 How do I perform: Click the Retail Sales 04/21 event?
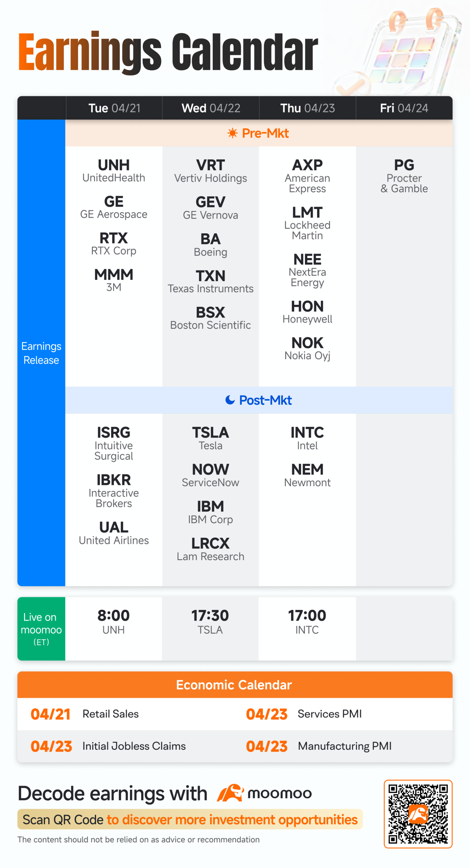pyautogui.click(x=85, y=714)
